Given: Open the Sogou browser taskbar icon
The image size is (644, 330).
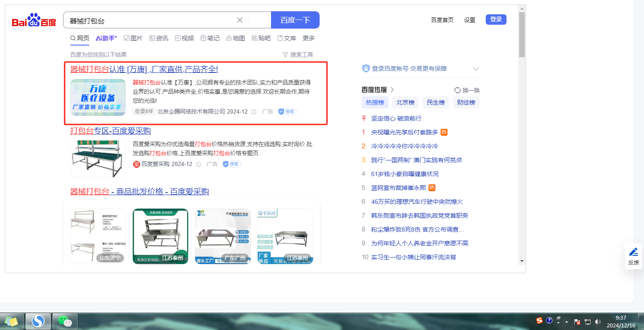Looking at the screenshot, I should click(38, 321).
